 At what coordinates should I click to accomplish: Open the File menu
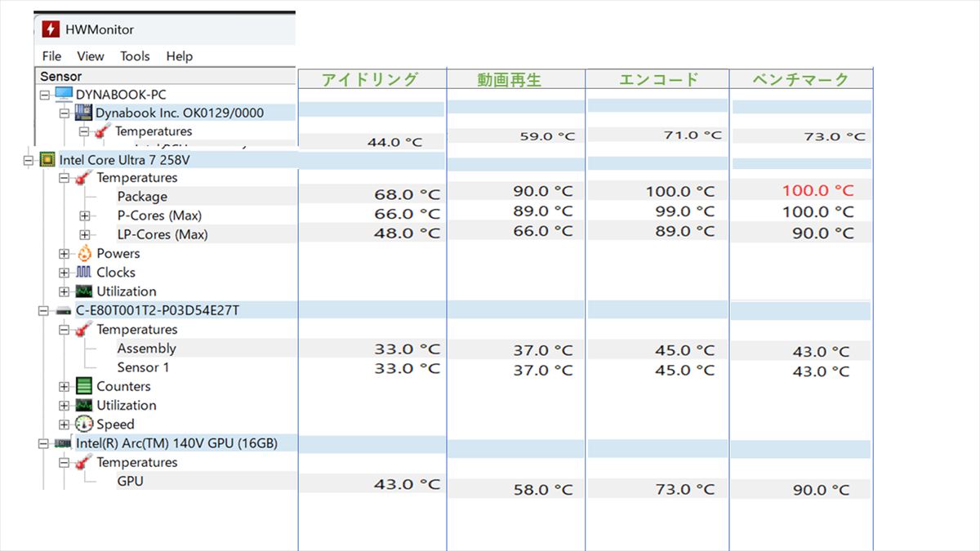51,56
